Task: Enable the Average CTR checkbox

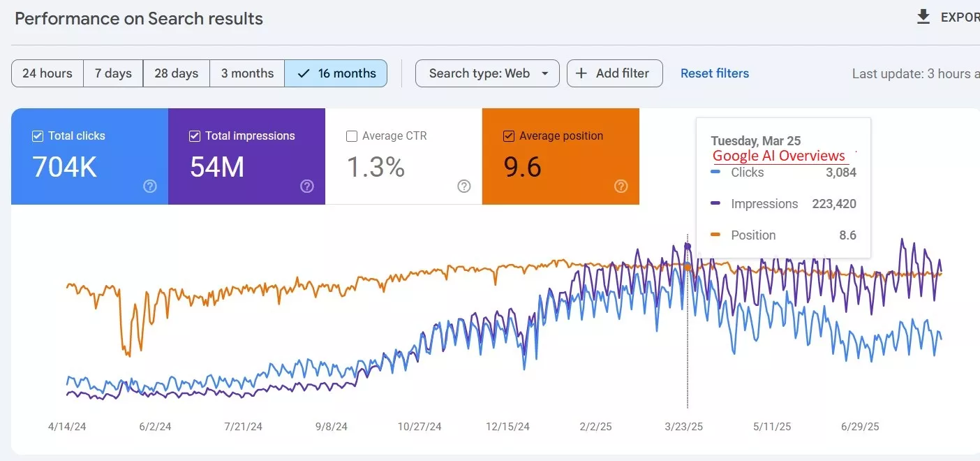Action: point(352,136)
